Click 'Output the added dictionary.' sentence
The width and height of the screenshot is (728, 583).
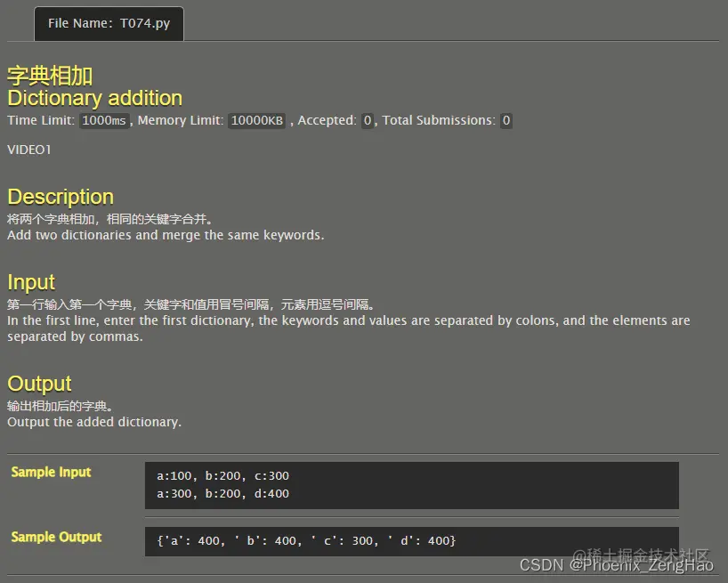coord(94,422)
